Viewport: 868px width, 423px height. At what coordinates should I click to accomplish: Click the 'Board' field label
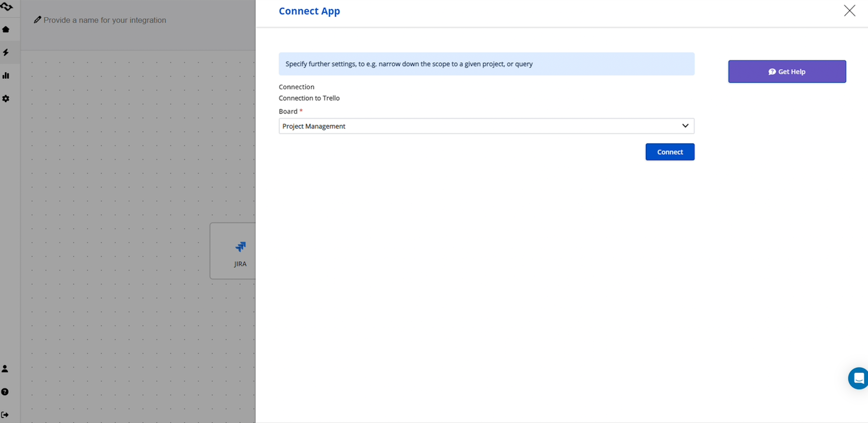pyautogui.click(x=288, y=111)
